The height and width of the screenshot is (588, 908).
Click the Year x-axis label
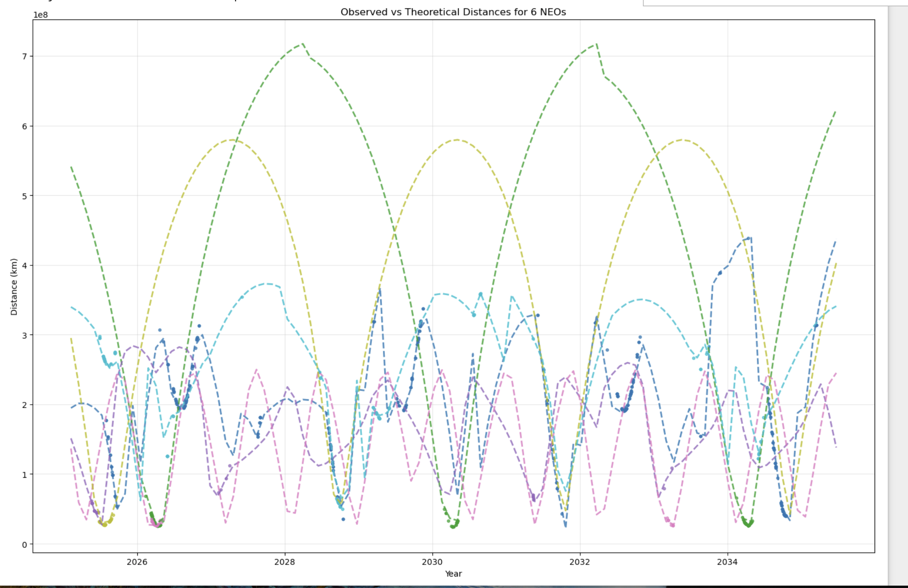point(453,574)
